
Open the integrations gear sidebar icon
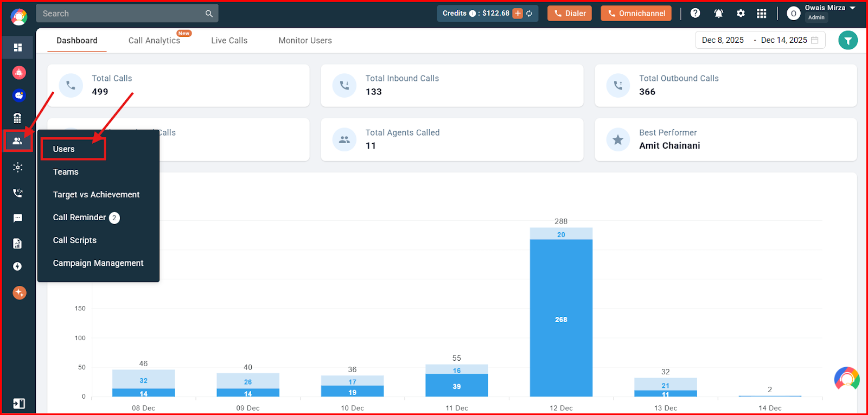tap(18, 167)
